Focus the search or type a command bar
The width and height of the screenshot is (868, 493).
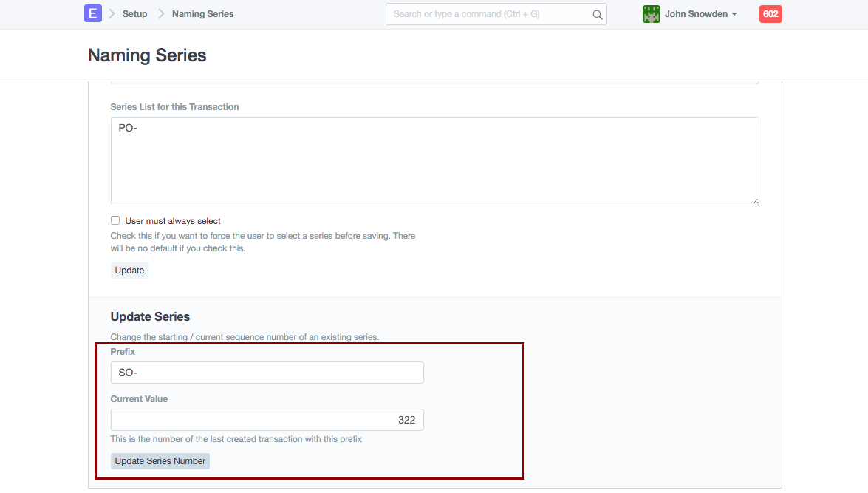coord(488,14)
